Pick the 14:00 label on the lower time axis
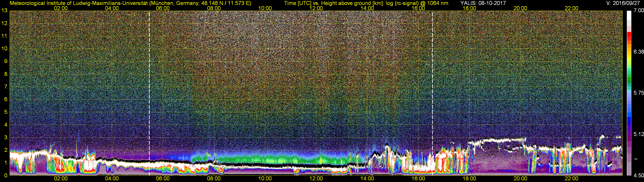This screenshot has width=644, height=182. coord(367,179)
